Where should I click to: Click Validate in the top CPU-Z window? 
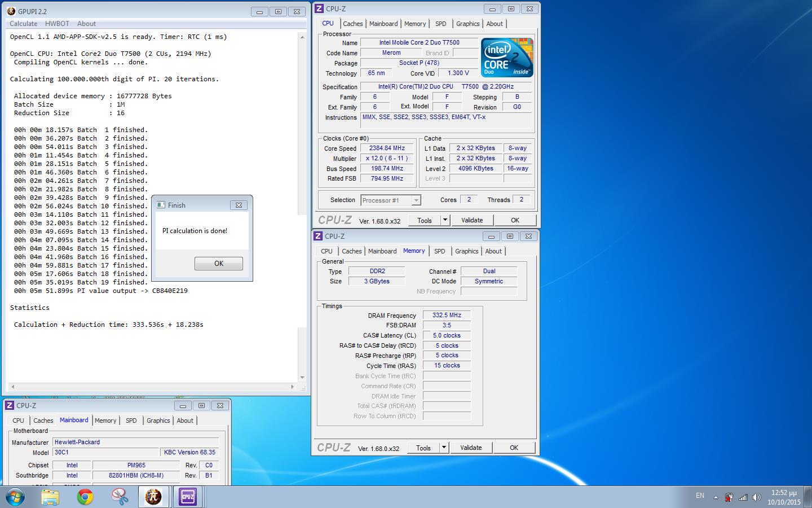472,220
